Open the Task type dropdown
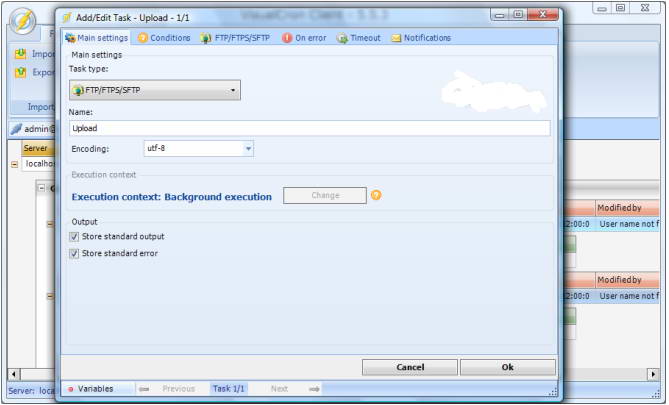 click(x=155, y=90)
